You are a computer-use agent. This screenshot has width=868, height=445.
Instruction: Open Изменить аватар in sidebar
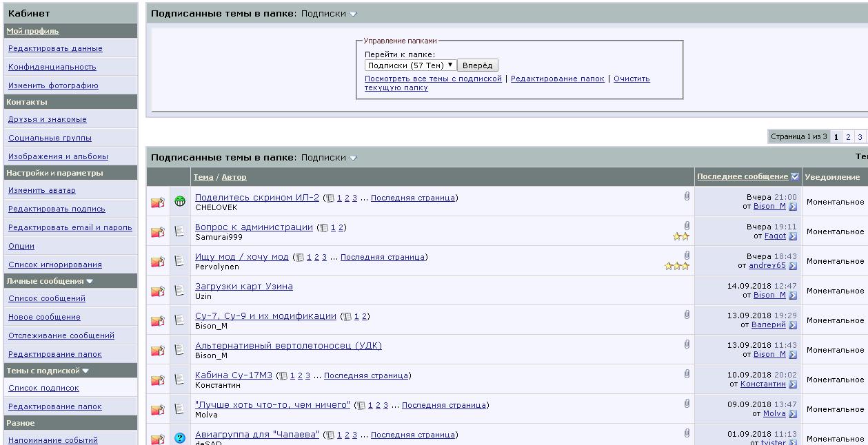pyautogui.click(x=42, y=190)
